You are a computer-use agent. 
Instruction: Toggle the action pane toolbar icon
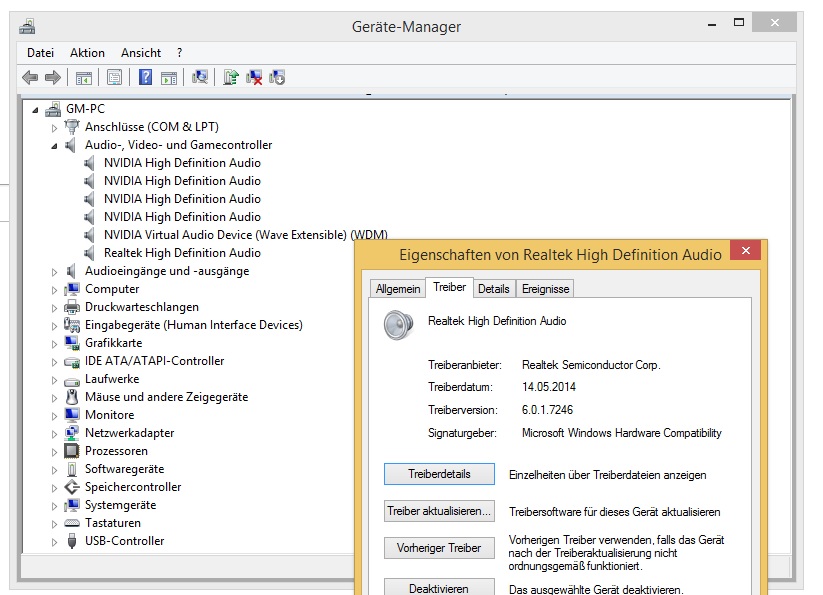[169, 78]
